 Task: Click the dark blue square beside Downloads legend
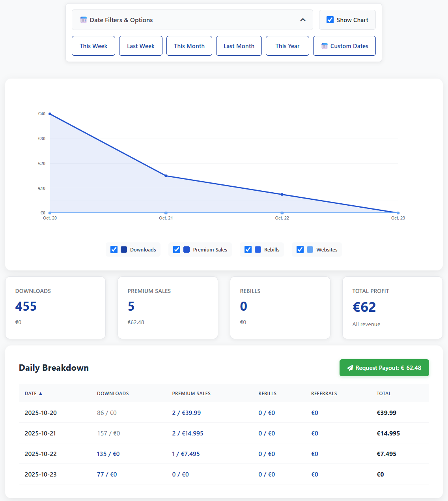[x=124, y=250]
